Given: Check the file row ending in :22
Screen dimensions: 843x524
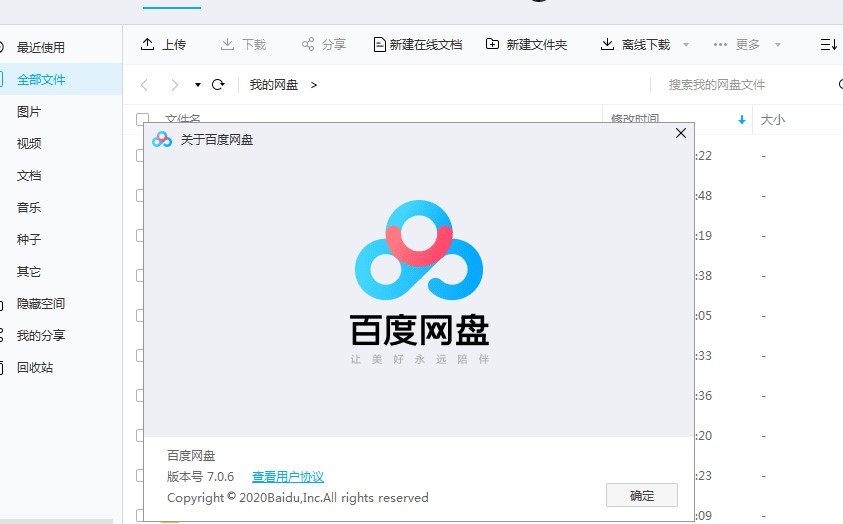Looking at the screenshot, I should pyautogui.click(x=140, y=156).
